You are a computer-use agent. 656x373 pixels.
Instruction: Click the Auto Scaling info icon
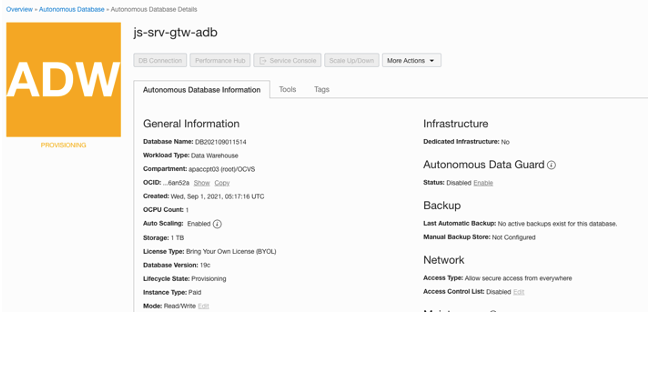217,224
